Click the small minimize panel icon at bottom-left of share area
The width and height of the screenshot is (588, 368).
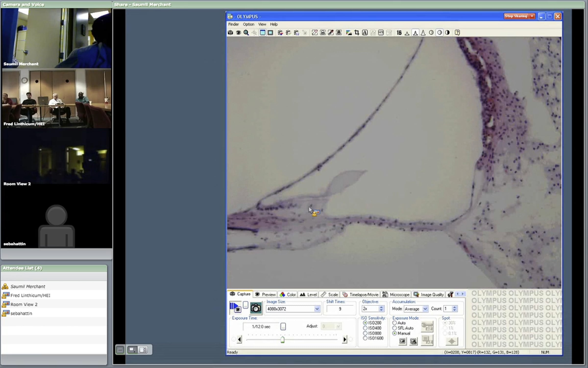click(x=120, y=350)
